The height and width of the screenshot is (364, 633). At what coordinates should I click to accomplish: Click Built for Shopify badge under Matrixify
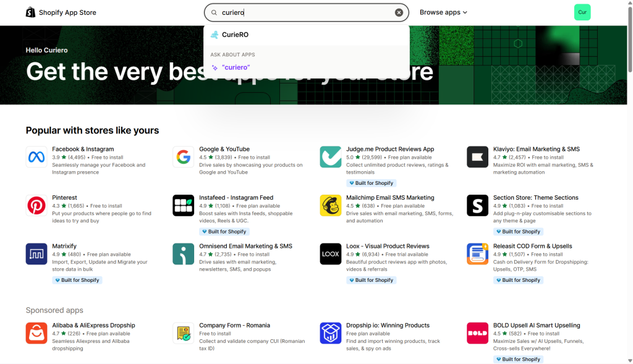click(77, 280)
